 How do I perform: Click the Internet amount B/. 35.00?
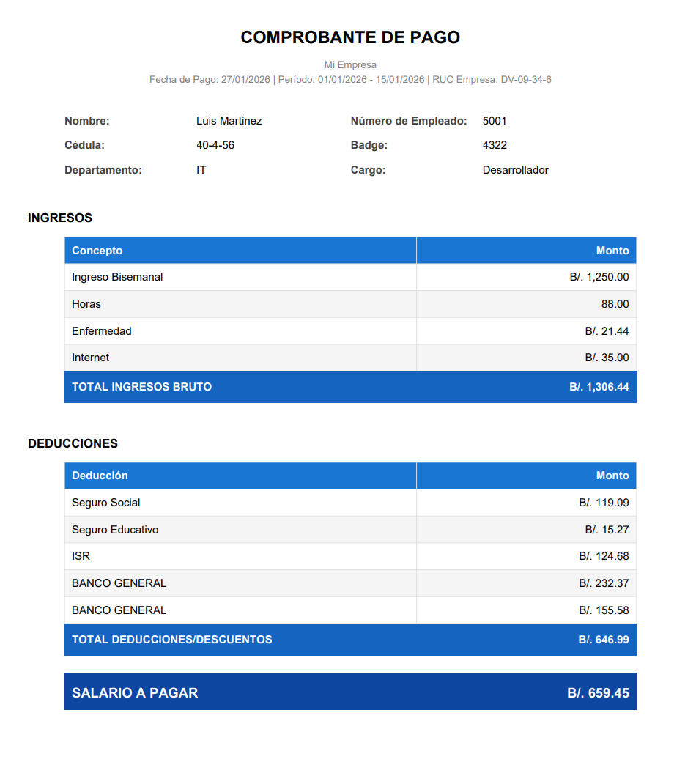click(x=607, y=358)
